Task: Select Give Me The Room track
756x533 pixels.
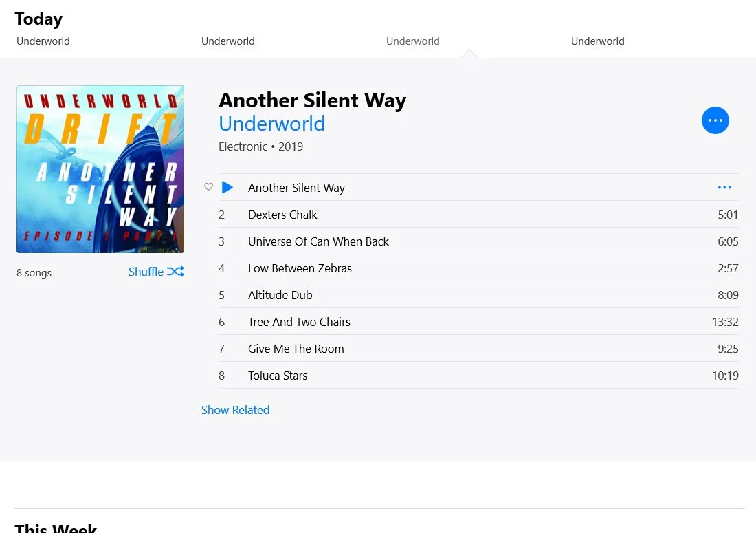Action: [478, 349]
